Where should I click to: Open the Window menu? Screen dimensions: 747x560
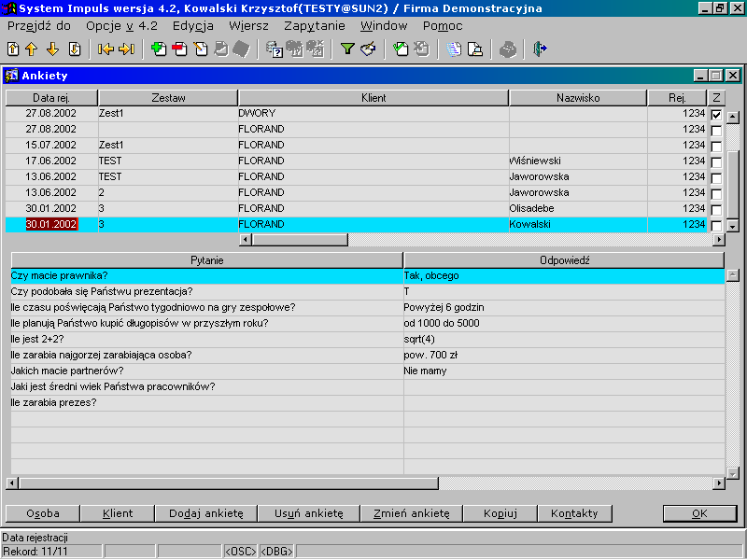tap(384, 26)
